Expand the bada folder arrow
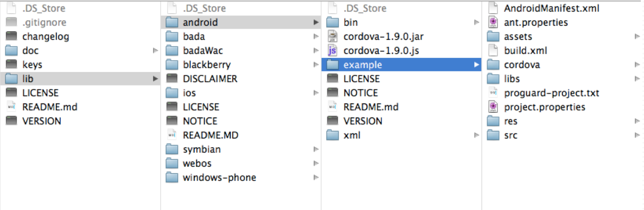644x210 pixels. (x=316, y=36)
